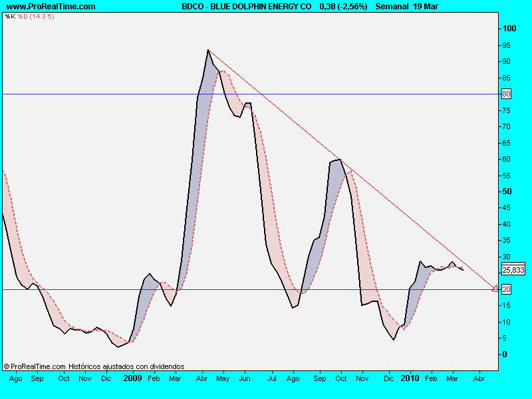Click the 65 axis label
Image resolution: width=532 pixels, height=399 pixels.
506,143
